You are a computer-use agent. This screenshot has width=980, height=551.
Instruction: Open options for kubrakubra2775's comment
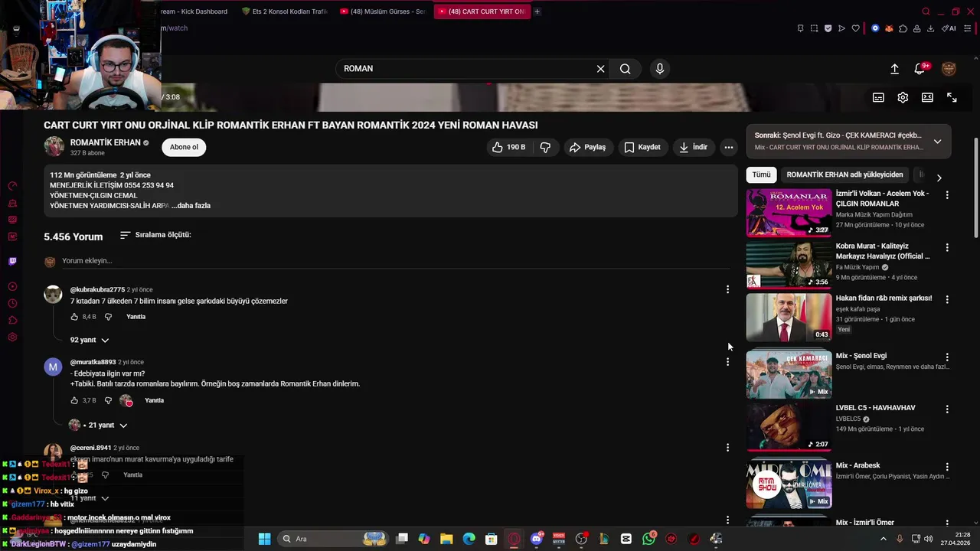727,289
